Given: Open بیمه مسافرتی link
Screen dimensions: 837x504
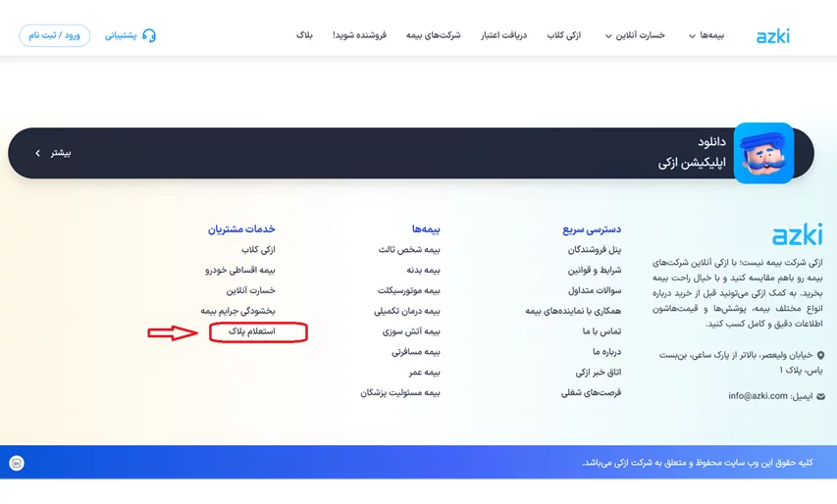Looking at the screenshot, I should [x=416, y=351].
